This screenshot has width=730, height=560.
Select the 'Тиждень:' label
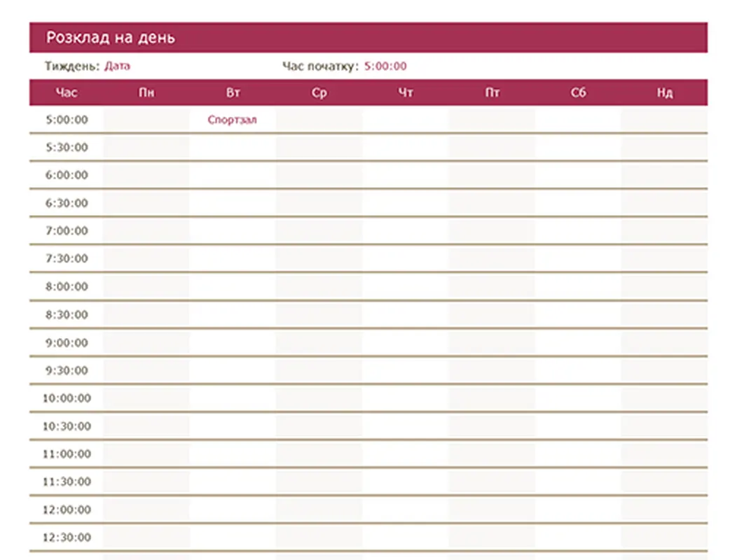(73, 66)
